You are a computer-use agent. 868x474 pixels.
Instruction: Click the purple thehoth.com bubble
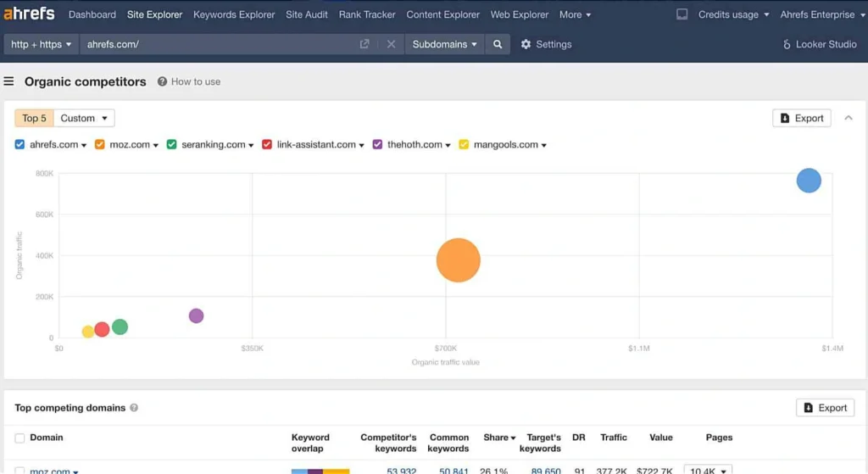tap(196, 315)
